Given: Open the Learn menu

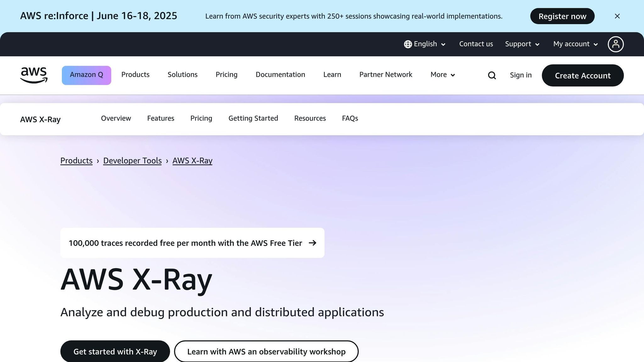Looking at the screenshot, I should point(332,75).
